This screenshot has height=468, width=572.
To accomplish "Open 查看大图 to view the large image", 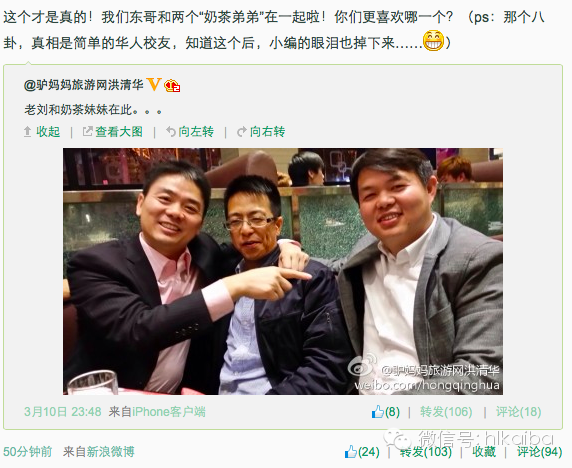I will click(113, 132).
